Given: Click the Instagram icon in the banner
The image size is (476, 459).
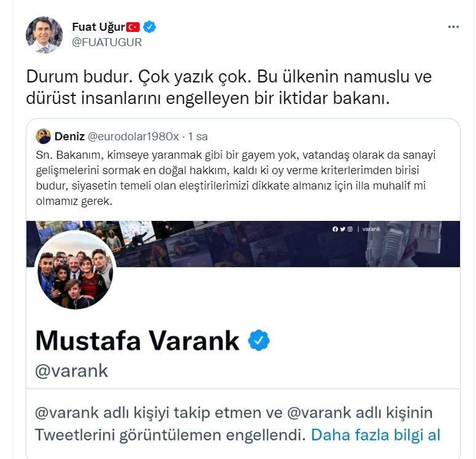Looking at the screenshot, I should tap(350, 229).
